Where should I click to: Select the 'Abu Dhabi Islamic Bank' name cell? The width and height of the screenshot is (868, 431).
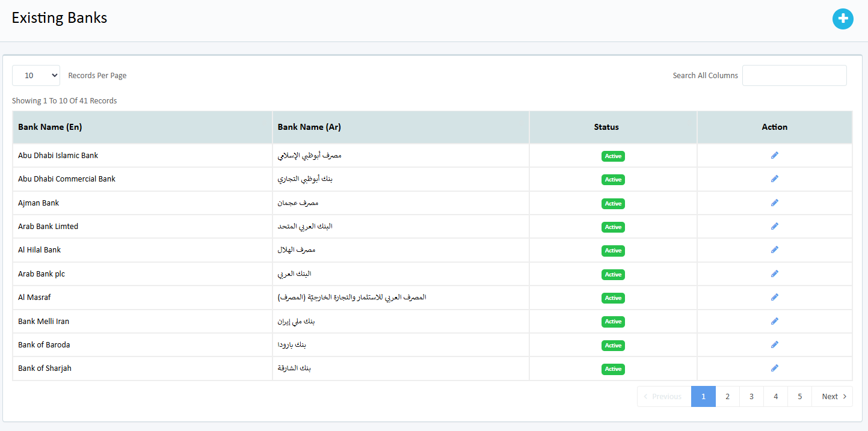tap(143, 156)
